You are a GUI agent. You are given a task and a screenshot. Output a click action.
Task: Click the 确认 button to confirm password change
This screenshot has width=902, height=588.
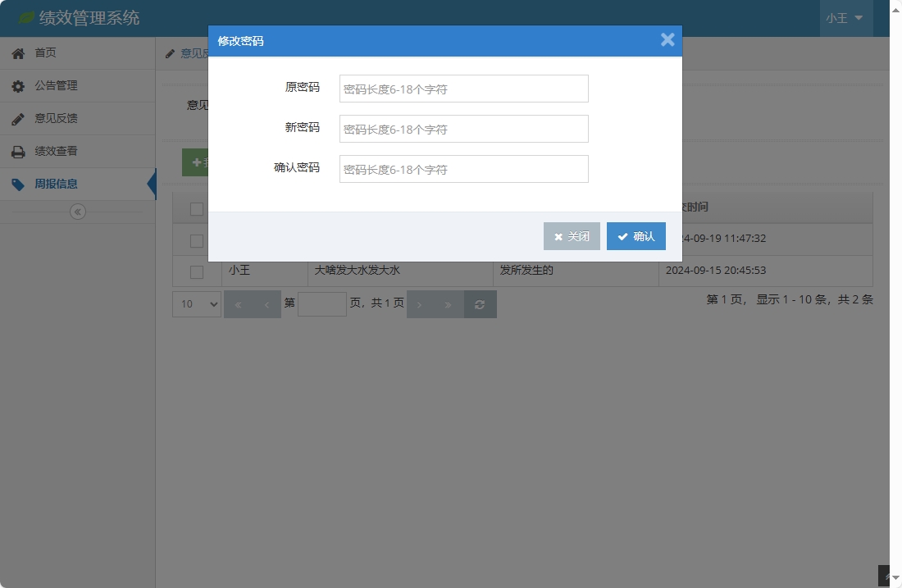(x=636, y=236)
